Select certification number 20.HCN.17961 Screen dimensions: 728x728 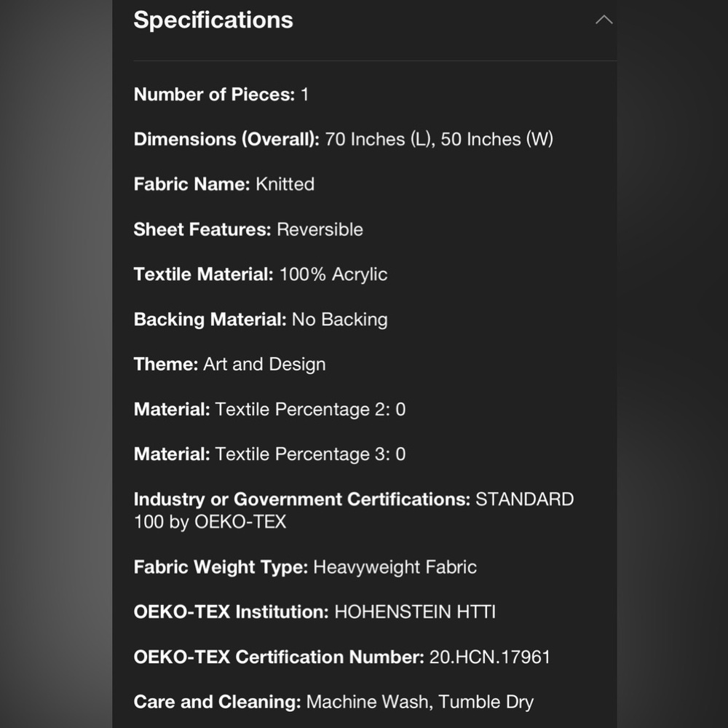pyautogui.click(x=489, y=657)
